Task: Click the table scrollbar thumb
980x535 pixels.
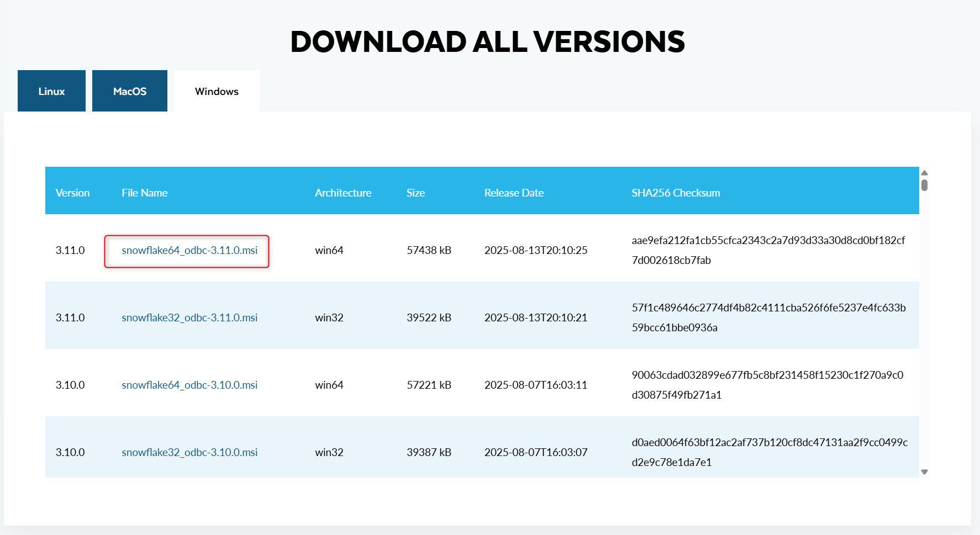Action: (924, 185)
